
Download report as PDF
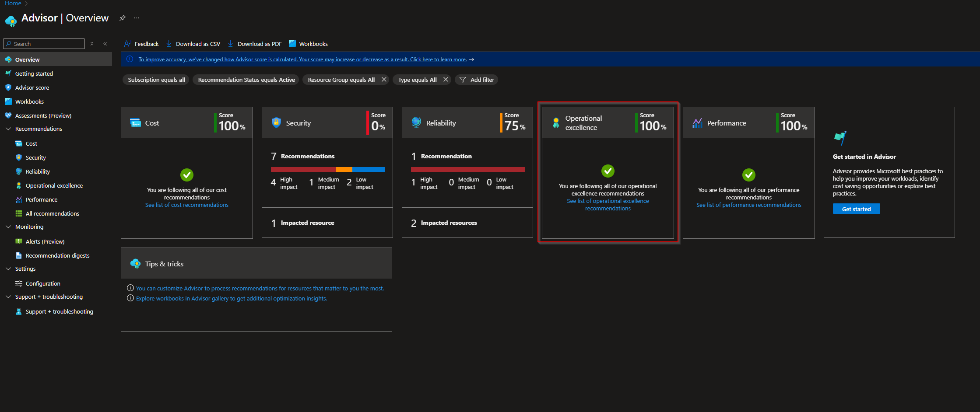pyautogui.click(x=255, y=44)
